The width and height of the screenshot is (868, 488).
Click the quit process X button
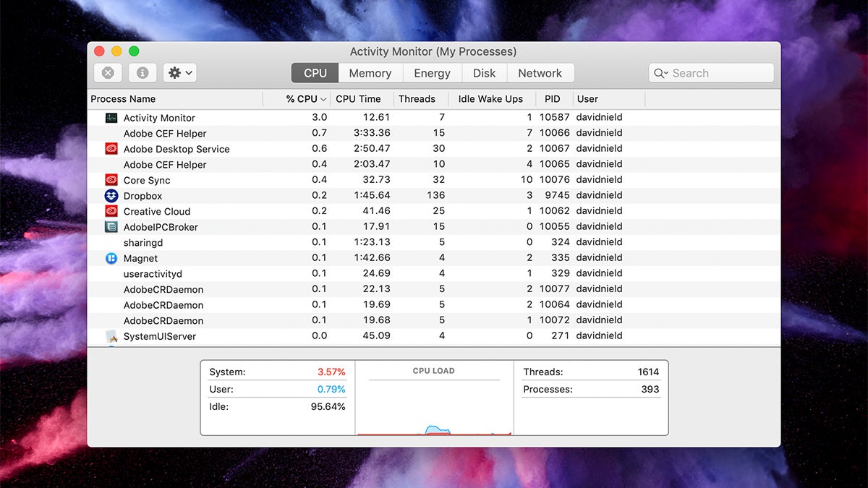(107, 72)
